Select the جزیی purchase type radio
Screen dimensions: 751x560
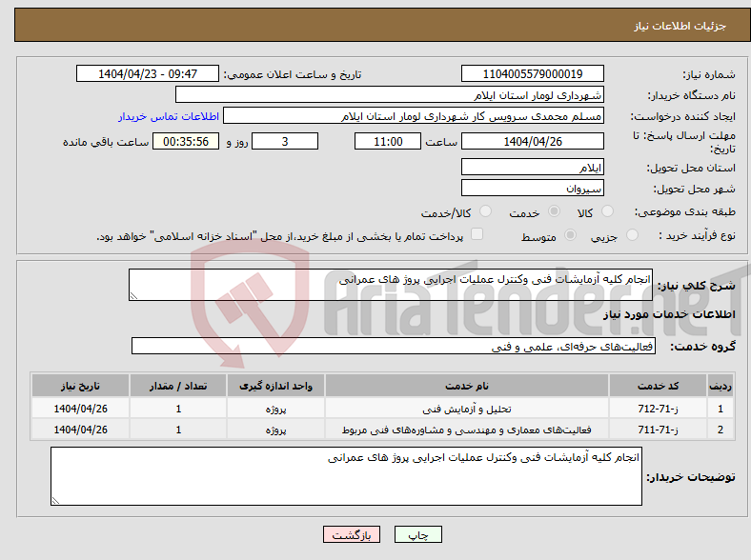pos(632,234)
